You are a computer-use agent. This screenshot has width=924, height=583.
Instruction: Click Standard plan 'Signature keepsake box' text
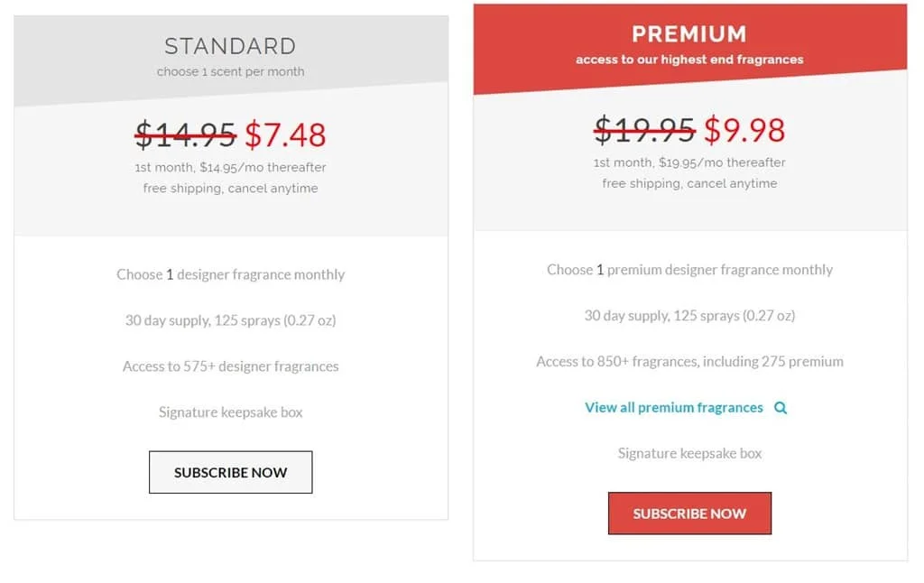pos(230,412)
